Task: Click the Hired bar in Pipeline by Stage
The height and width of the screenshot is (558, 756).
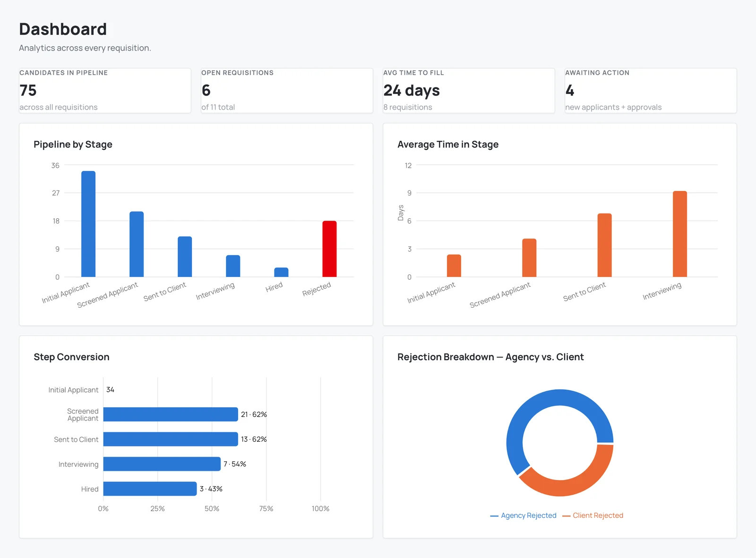Action: pos(281,272)
